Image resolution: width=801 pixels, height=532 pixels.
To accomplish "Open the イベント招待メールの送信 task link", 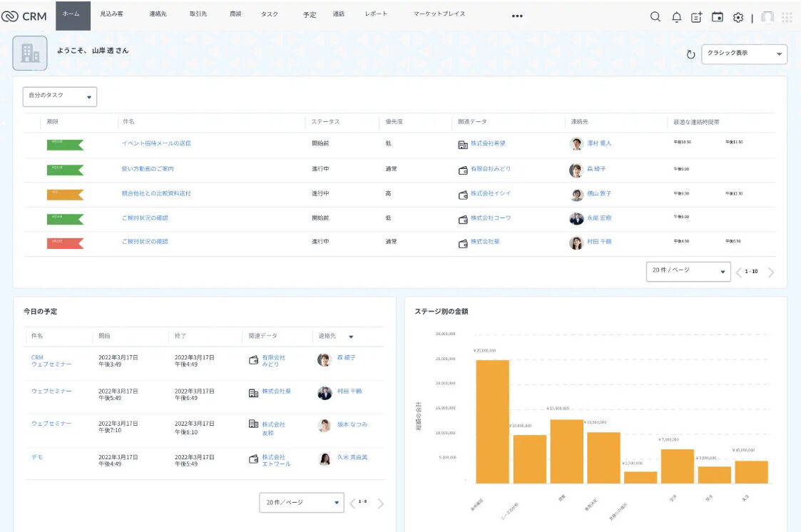I will (x=156, y=143).
